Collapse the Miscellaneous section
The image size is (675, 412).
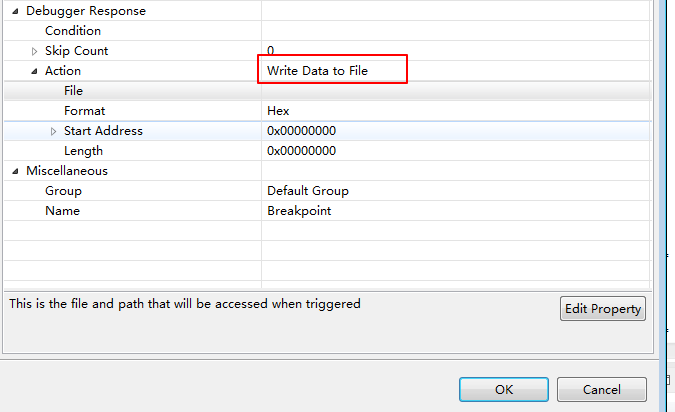tap(16, 171)
